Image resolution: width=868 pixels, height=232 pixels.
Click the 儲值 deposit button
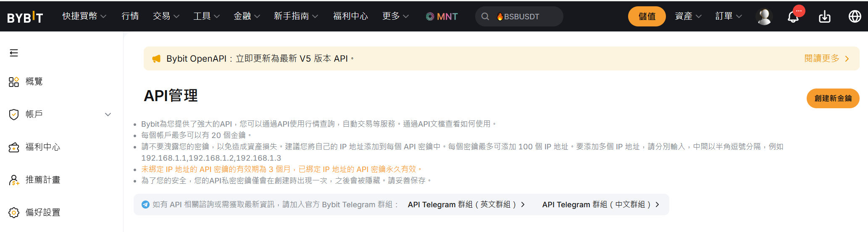coord(647,16)
